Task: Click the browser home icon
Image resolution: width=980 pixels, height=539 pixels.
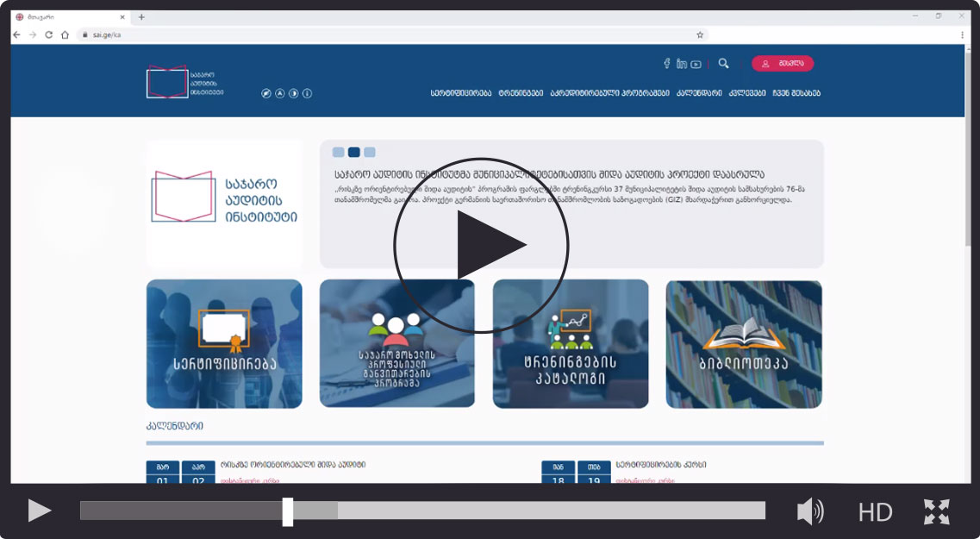Action: [x=65, y=34]
